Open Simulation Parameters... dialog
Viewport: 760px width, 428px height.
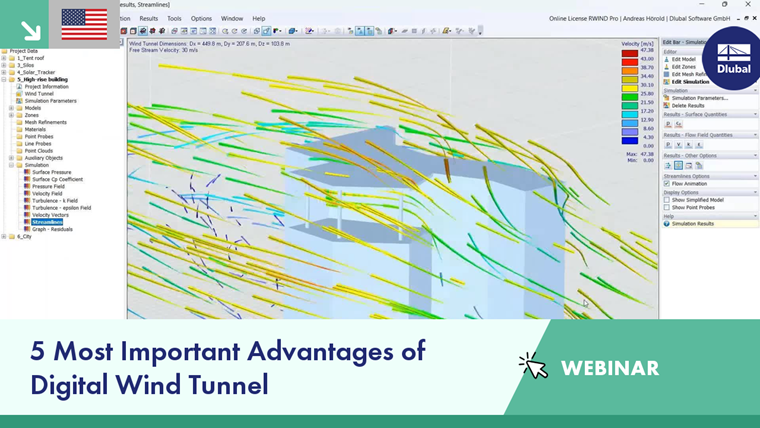pos(699,98)
